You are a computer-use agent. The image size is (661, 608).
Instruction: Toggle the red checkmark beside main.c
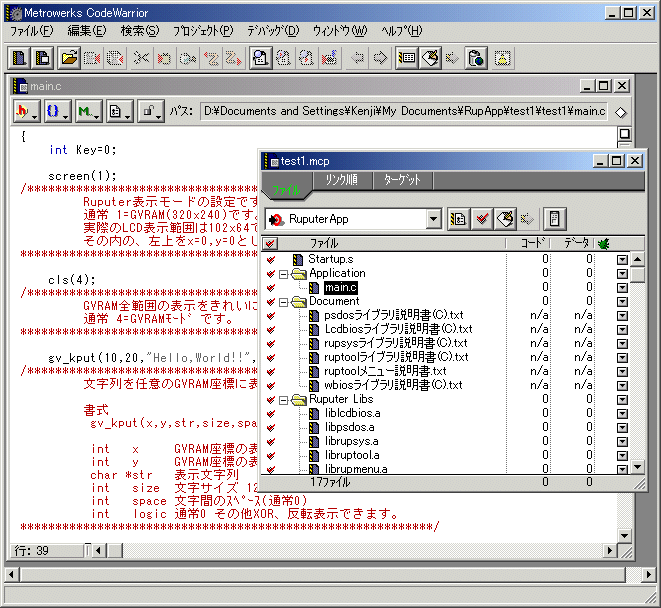tap(271, 287)
